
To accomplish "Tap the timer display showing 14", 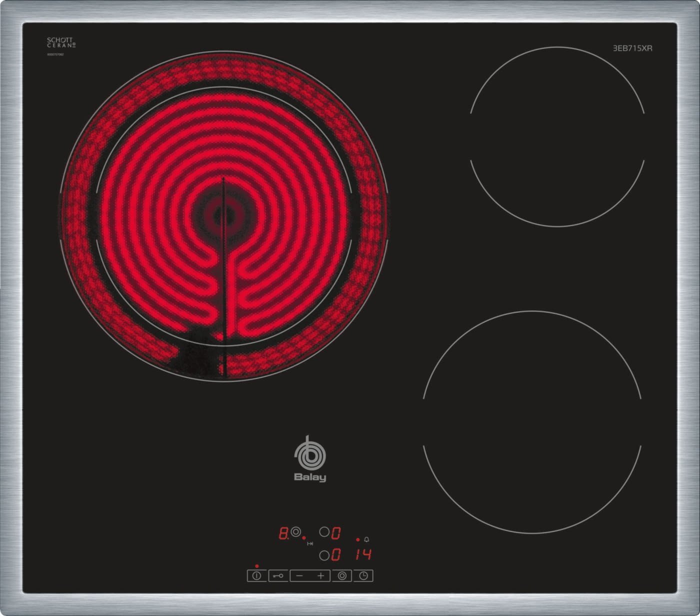I will 363,554.
